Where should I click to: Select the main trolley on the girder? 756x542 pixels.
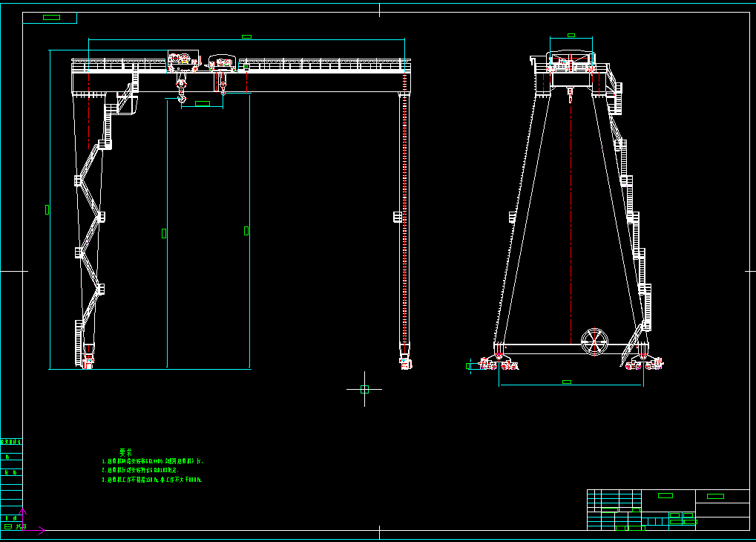pyautogui.click(x=183, y=62)
